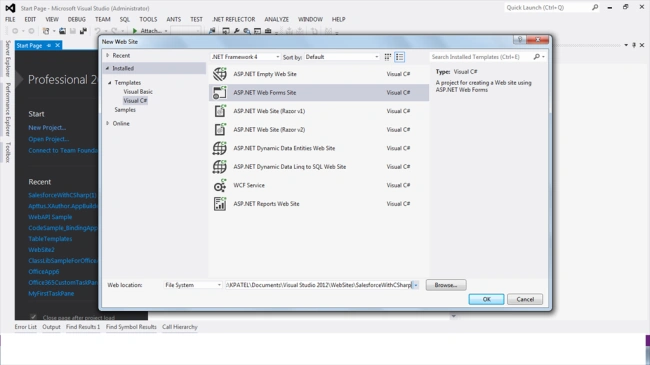Screen dimensions: 650x365
Task: Open the TOOLS menu
Action: (148, 19)
